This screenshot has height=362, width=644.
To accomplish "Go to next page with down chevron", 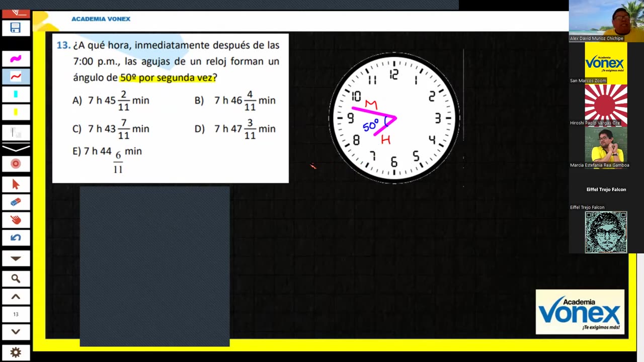I will [16, 332].
